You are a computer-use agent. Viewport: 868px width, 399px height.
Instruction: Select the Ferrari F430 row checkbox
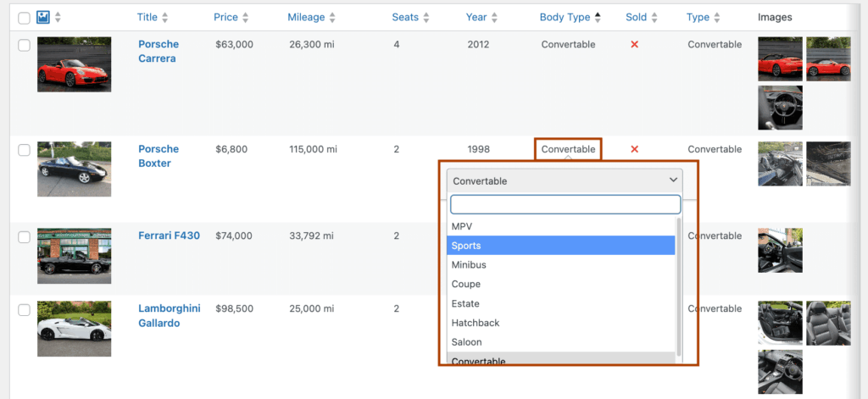click(x=24, y=236)
